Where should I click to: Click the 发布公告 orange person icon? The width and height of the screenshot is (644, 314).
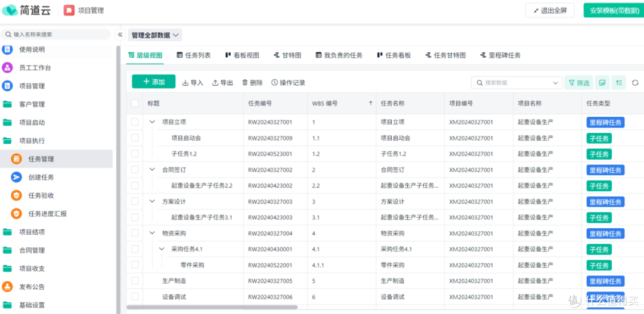[x=7, y=287]
